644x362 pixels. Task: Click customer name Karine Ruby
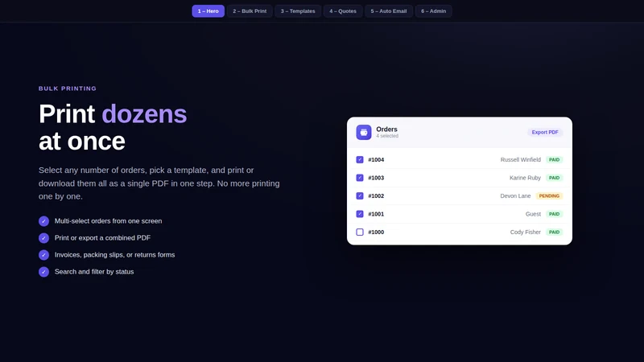[x=525, y=178]
